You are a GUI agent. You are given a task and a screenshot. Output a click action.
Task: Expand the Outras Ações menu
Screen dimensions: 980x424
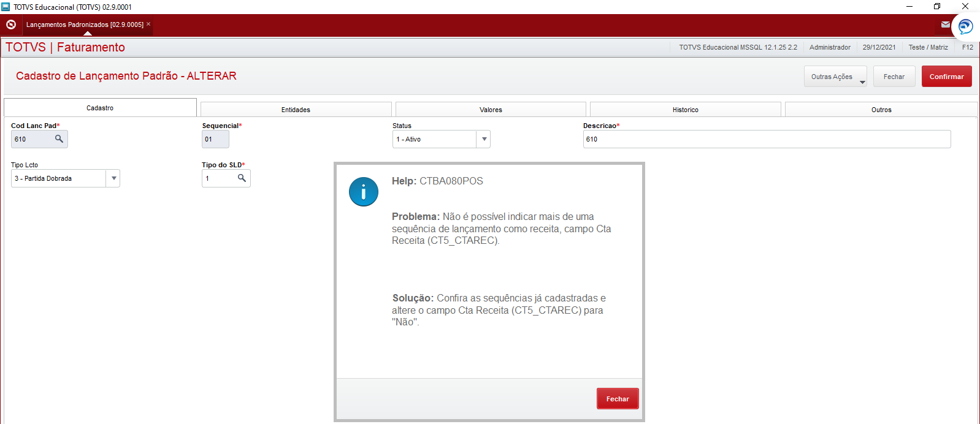coord(835,77)
